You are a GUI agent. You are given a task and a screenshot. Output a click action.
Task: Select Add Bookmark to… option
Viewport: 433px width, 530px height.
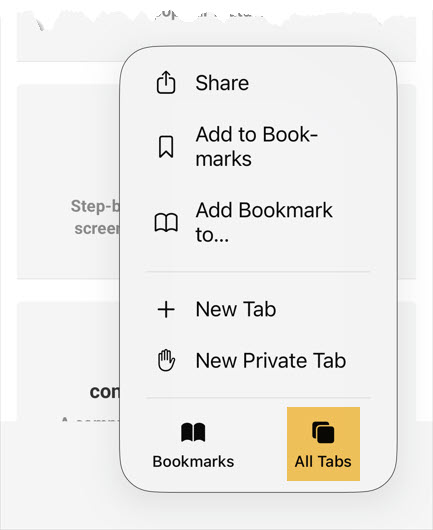tap(264, 222)
